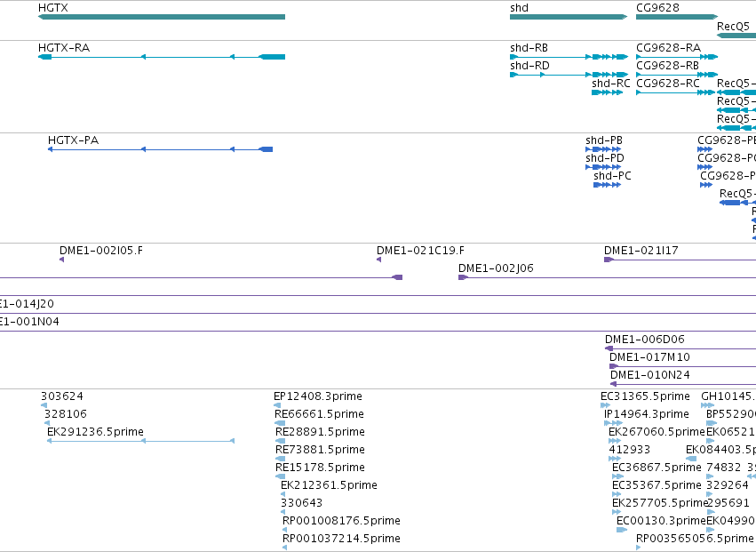Select the EC35367.5prime EST
This screenshot has width=756, height=552.
(x=617, y=494)
